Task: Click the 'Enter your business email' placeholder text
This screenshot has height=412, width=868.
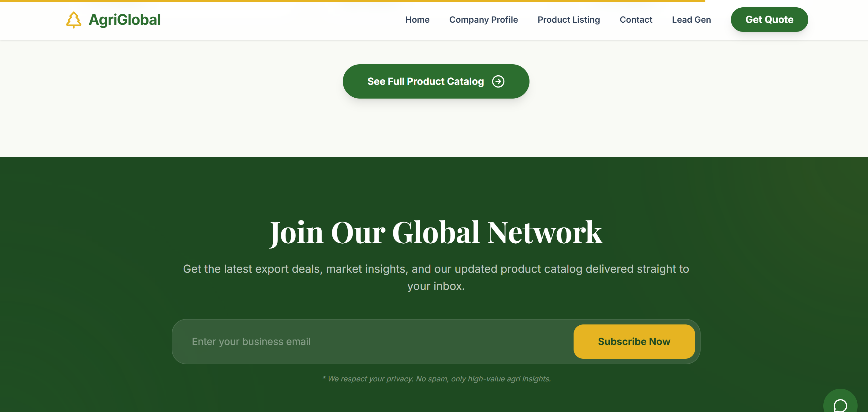Action: click(251, 341)
